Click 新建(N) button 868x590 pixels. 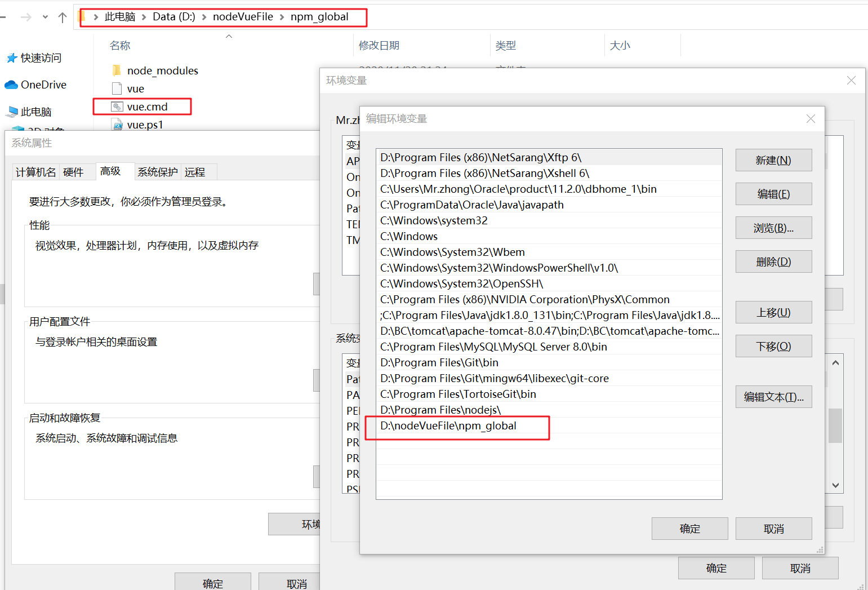pyautogui.click(x=773, y=160)
